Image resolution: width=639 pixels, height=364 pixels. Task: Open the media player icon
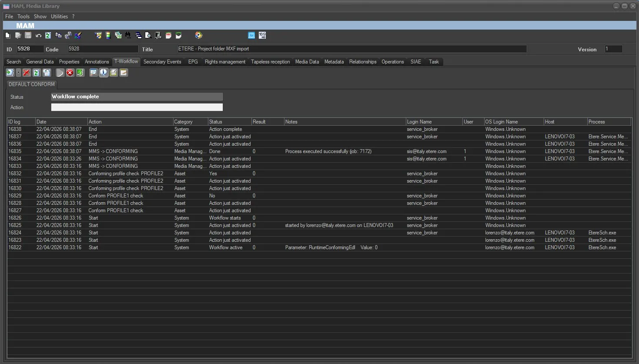pos(199,35)
